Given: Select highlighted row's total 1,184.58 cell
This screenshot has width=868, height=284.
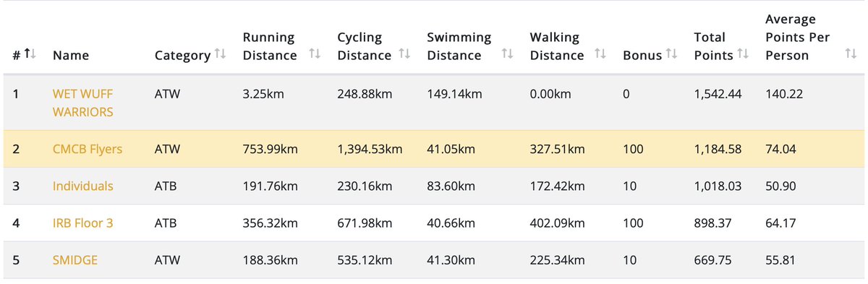Looking at the screenshot, I should [718, 149].
